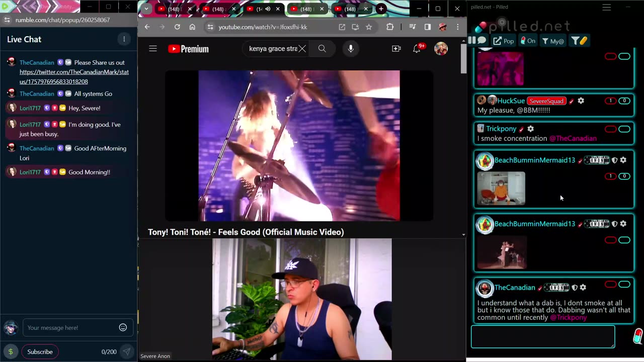Go to YouTube Premium home logo

tap(188, 49)
